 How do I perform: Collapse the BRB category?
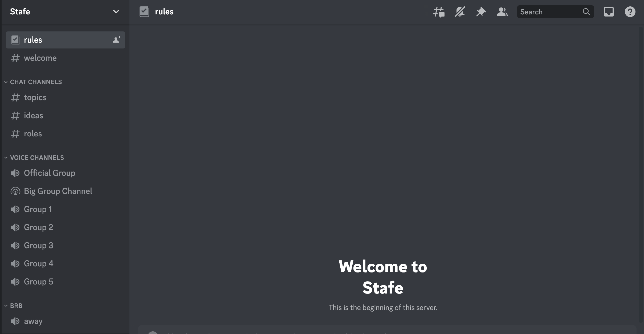pyautogui.click(x=16, y=306)
